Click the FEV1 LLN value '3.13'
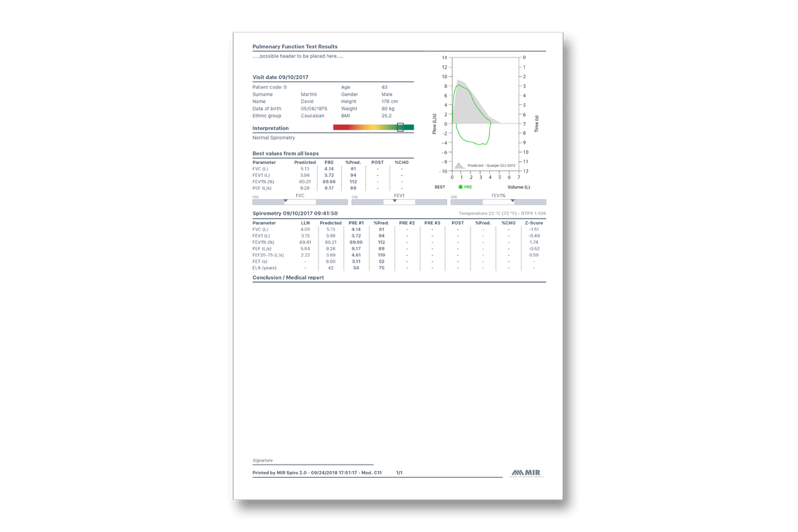The height and width of the screenshot is (532, 798). pos(305,236)
